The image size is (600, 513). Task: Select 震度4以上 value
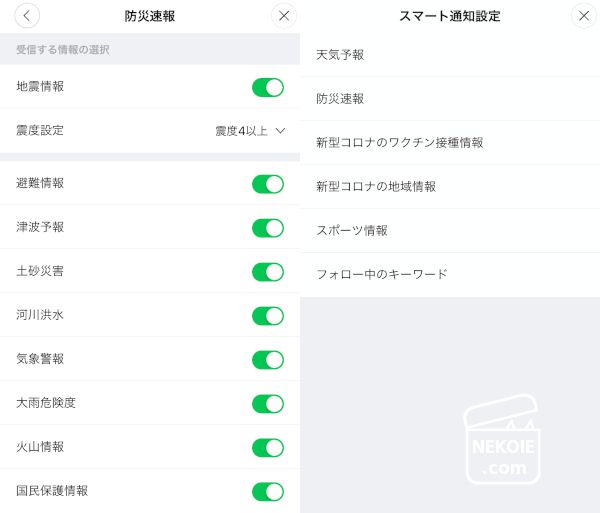coord(242,131)
